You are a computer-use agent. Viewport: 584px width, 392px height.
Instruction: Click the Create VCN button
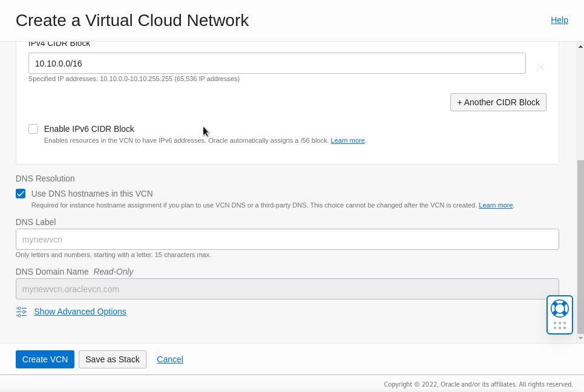[45, 359]
